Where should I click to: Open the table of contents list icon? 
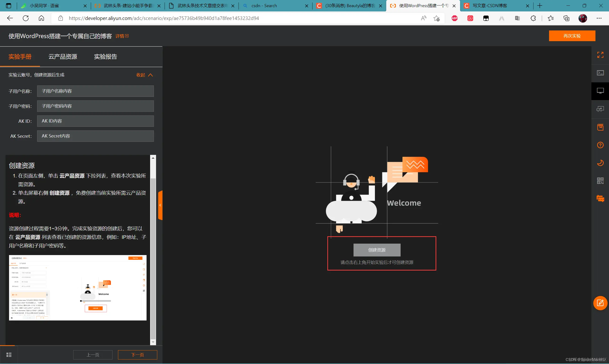(9, 355)
